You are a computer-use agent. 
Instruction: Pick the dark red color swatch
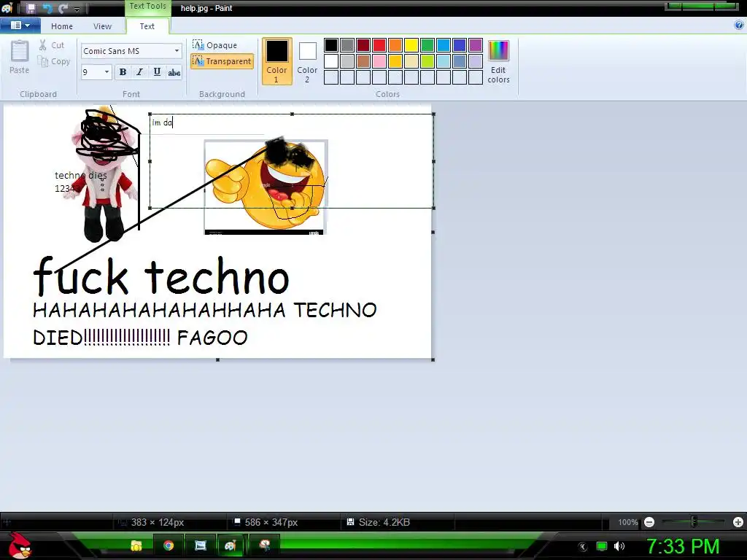(363, 45)
